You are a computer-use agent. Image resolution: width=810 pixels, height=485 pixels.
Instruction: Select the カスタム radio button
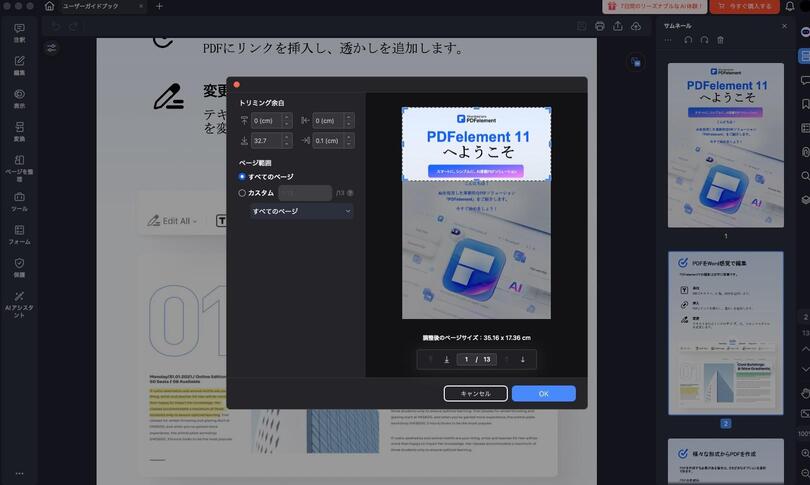pyautogui.click(x=242, y=193)
